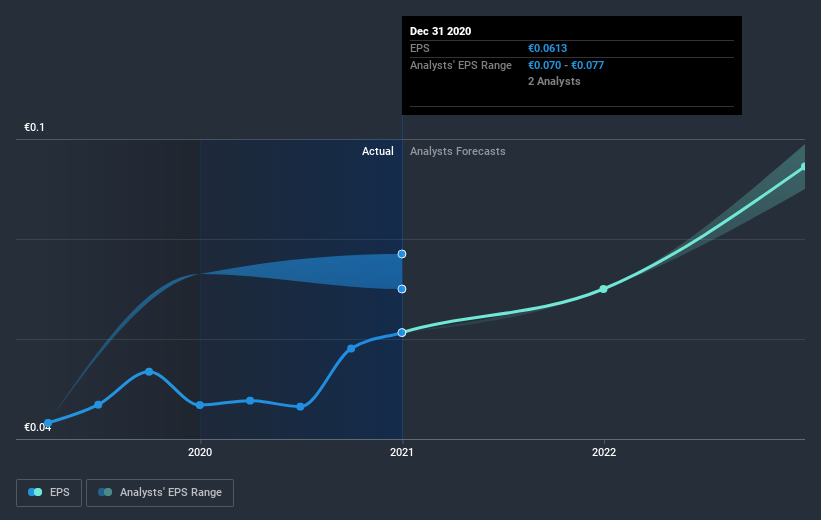The image size is (821, 520).
Task: Click the 2 Analysts text in tooltip
Action: tap(554, 81)
